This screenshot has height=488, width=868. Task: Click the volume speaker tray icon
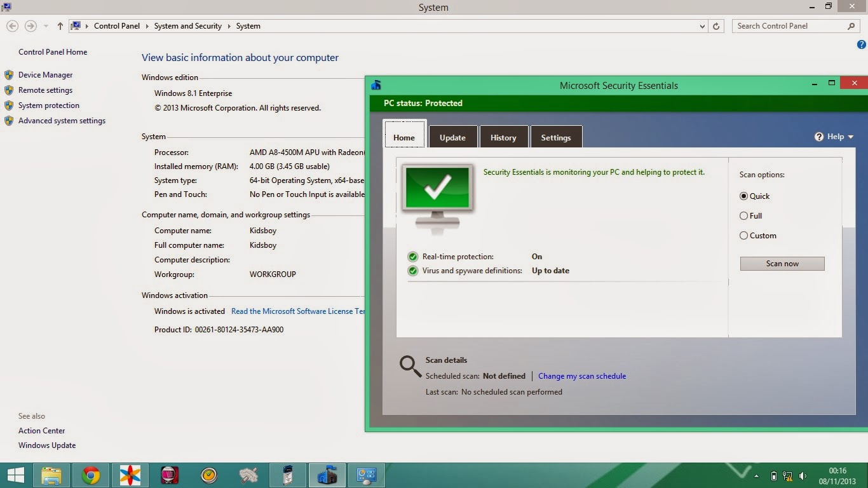tap(803, 476)
